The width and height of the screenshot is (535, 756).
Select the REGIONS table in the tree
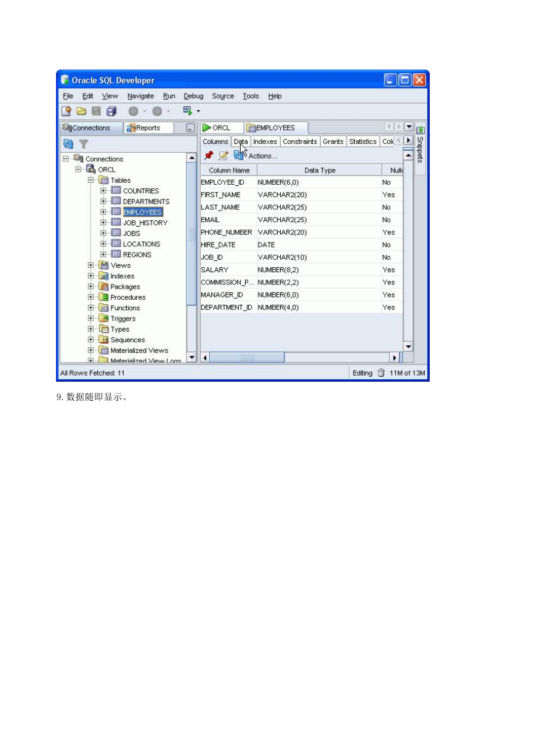click(x=137, y=254)
